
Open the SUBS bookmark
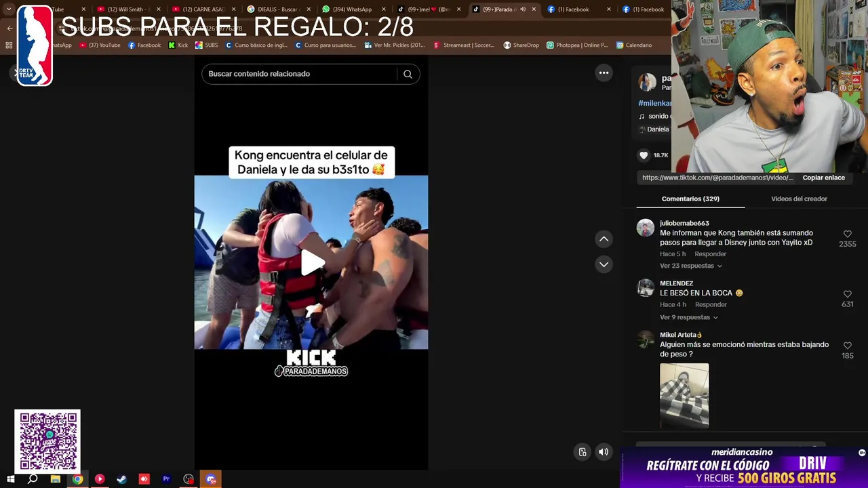tap(206, 45)
